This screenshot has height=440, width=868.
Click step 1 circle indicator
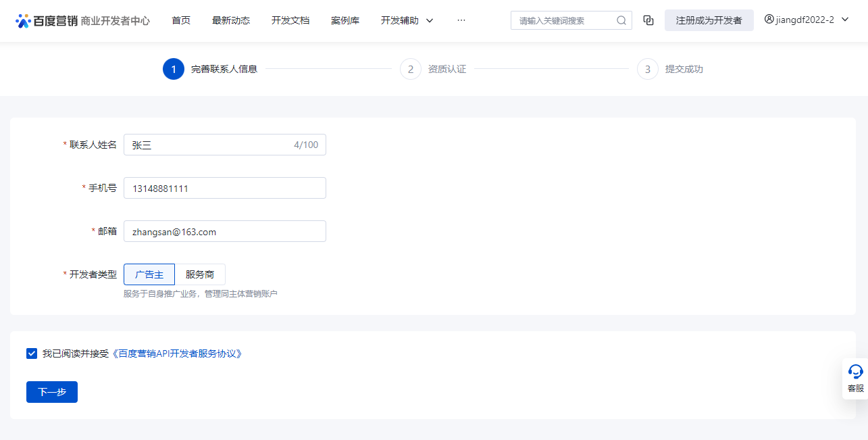point(174,69)
